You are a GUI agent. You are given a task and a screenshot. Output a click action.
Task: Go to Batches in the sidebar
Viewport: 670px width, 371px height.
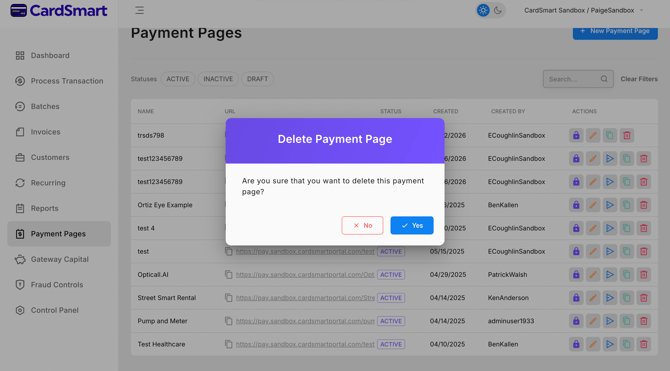click(59, 106)
